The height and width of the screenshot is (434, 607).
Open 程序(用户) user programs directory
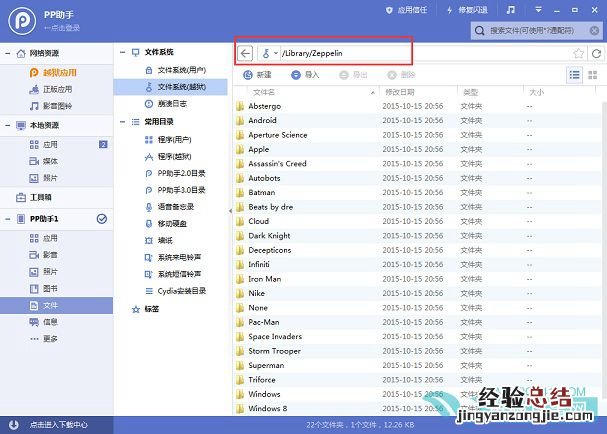[x=170, y=140]
